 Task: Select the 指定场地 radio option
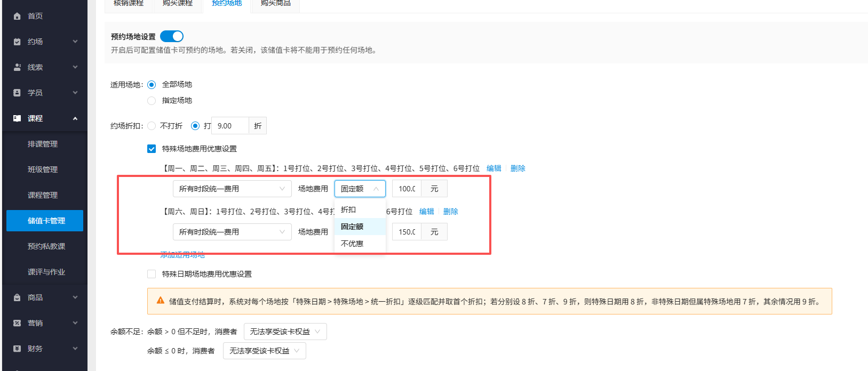pyautogui.click(x=152, y=101)
